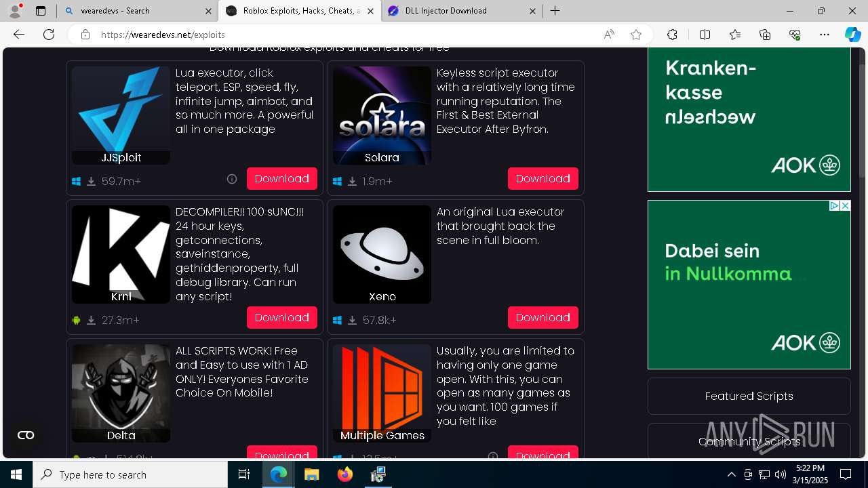Open Community Scripts
Image resolution: width=868 pixels, height=488 pixels.
click(749, 441)
